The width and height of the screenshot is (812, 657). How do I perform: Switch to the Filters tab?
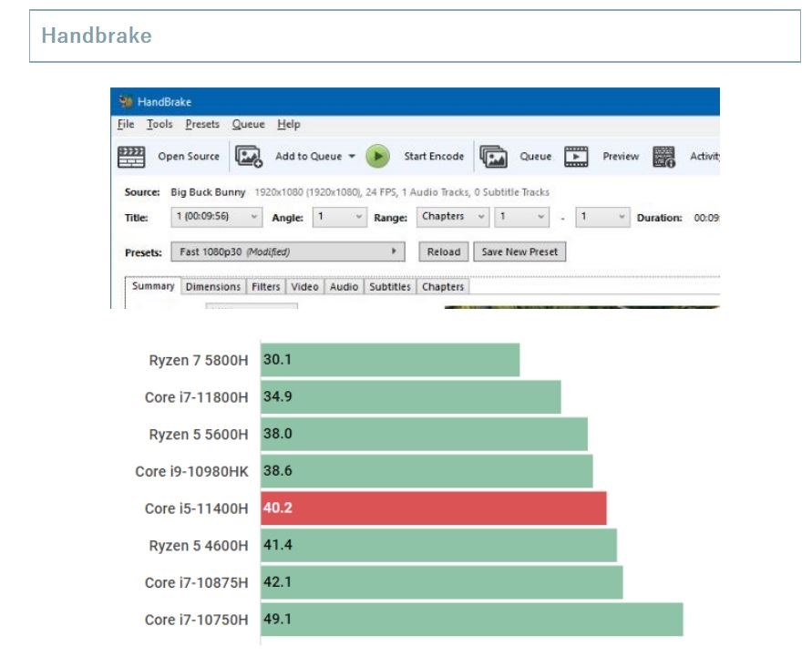266,287
